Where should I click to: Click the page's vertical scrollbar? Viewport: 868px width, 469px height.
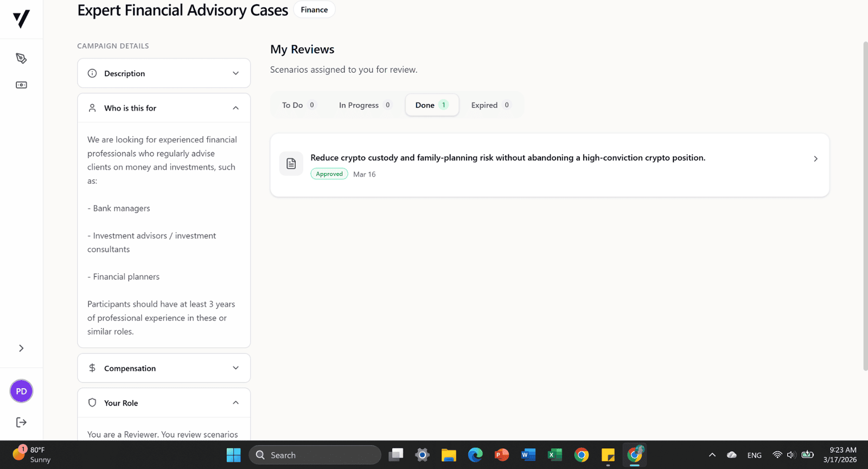click(x=865, y=206)
